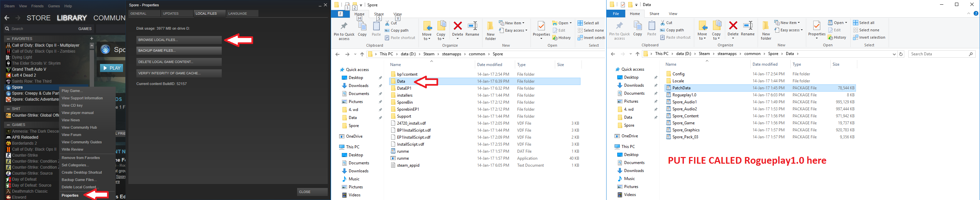Switch to General tab in Spore Properties
This screenshot has width=980, height=200.
pyautogui.click(x=144, y=14)
